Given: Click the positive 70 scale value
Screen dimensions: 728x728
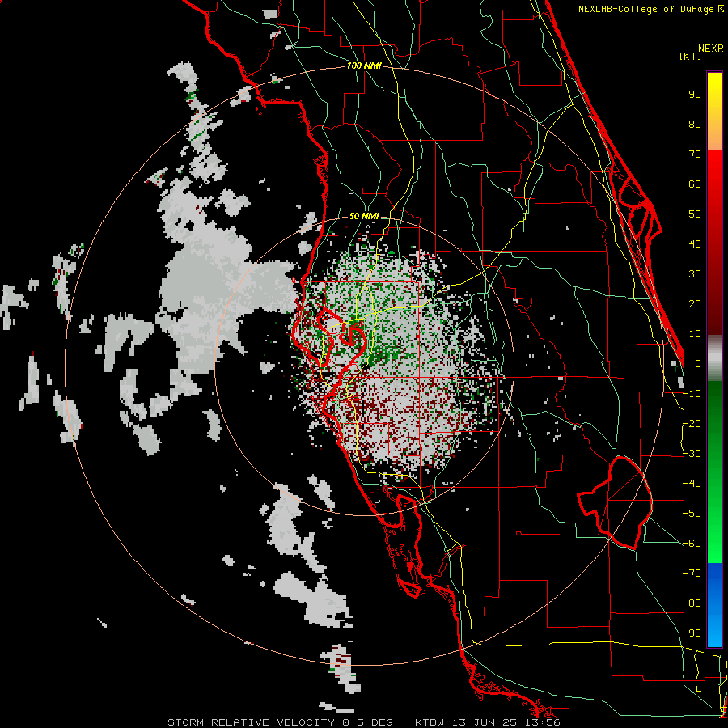Looking at the screenshot, I should point(695,154).
